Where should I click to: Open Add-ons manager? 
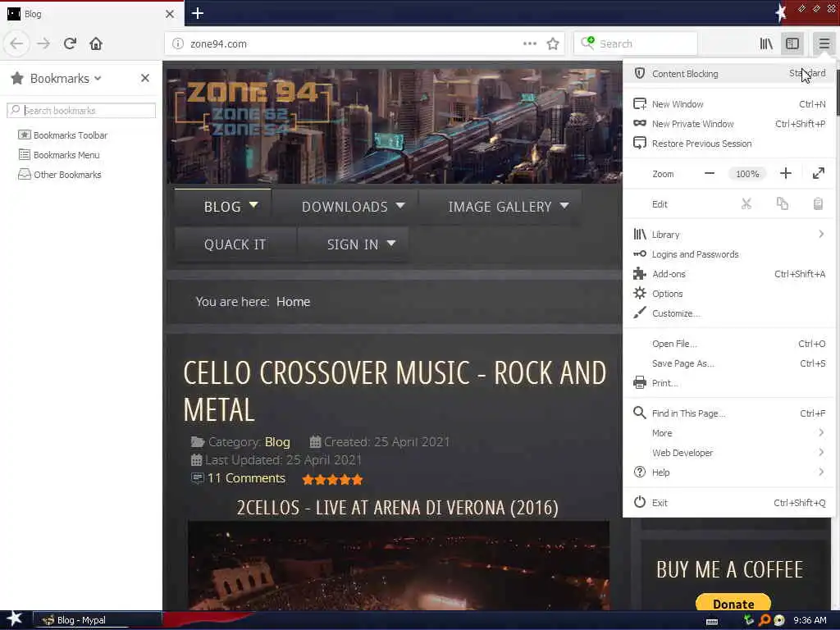(728, 274)
